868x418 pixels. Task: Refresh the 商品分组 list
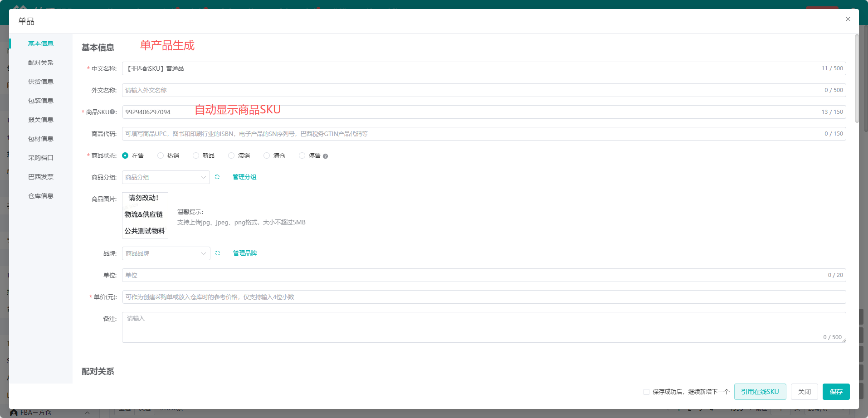pyautogui.click(x=217, y=177)
